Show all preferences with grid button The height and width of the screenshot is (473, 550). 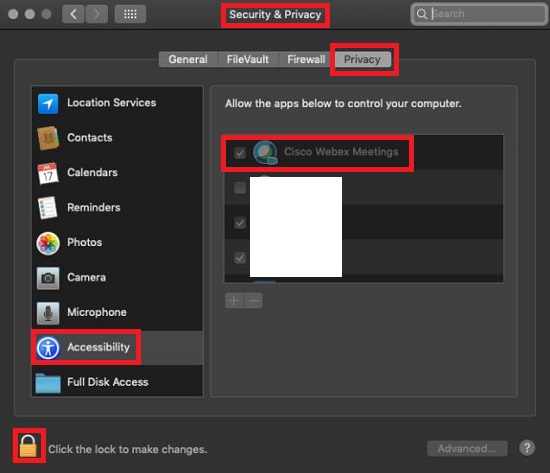click(x=130, y=14)
